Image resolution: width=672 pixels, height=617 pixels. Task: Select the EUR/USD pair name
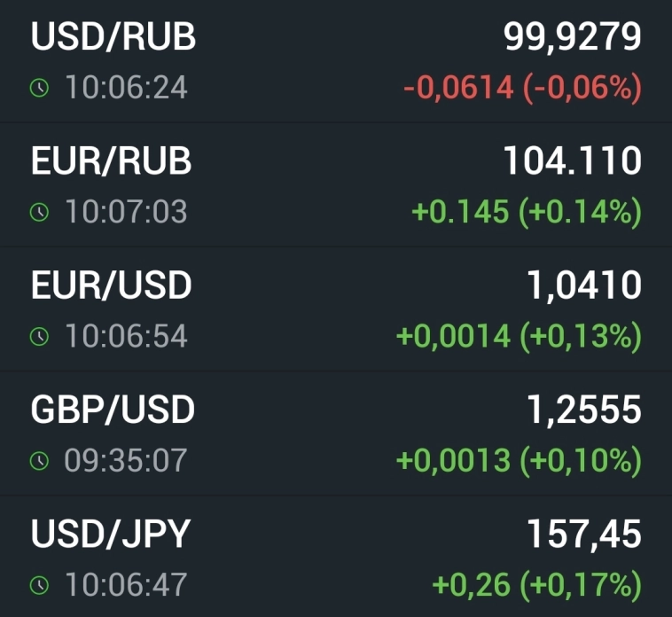112,285
